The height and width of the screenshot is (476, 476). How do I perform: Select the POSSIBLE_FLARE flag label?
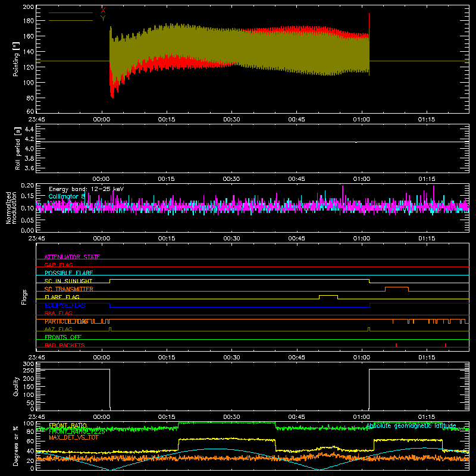pos(68,273)
